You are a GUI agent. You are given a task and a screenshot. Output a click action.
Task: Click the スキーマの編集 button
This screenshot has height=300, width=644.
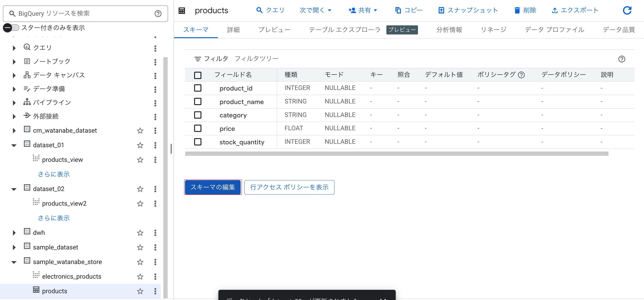[213, 187]
